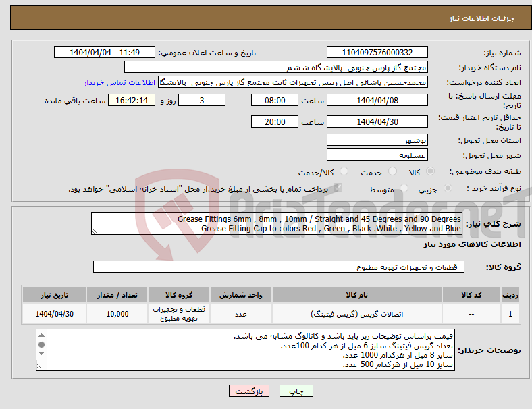Open the اطلاعات تماس خریدار link
This screenshot has width=532, height=409.
coord(119,82)
